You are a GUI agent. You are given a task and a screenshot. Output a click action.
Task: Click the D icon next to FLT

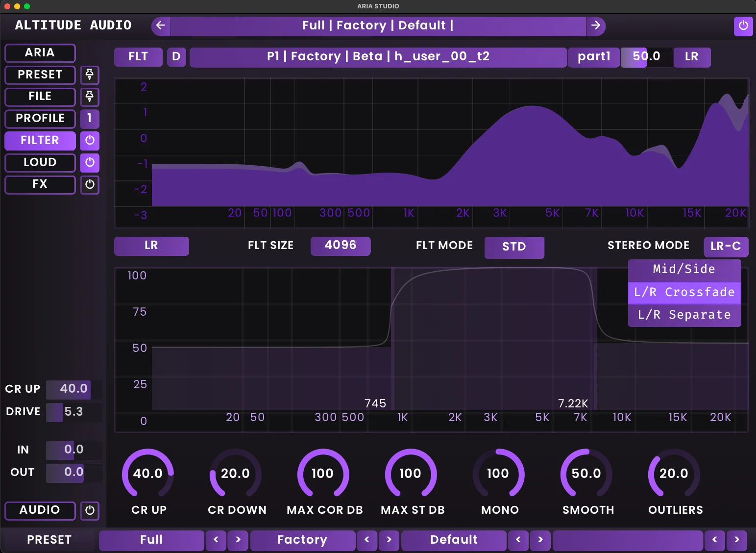[176, 57]
